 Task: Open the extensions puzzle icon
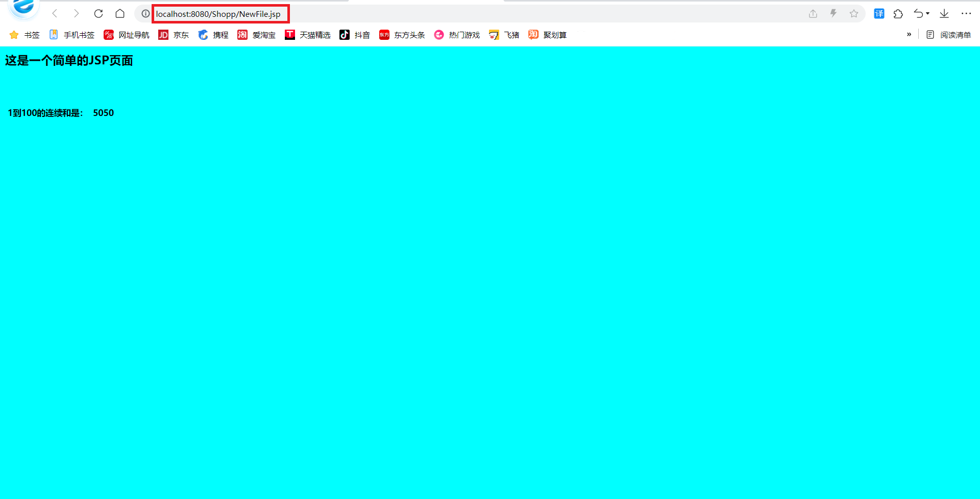898,14
